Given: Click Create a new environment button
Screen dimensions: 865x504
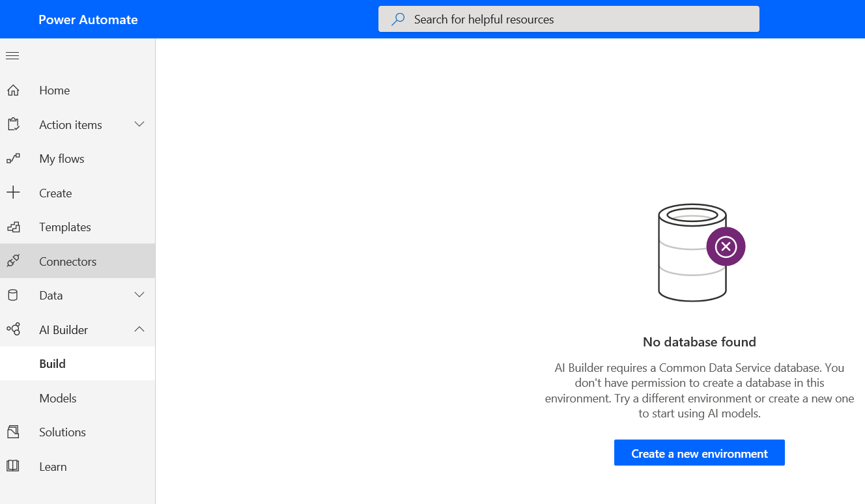Looking at the screenshot, I should coord(699,453).
